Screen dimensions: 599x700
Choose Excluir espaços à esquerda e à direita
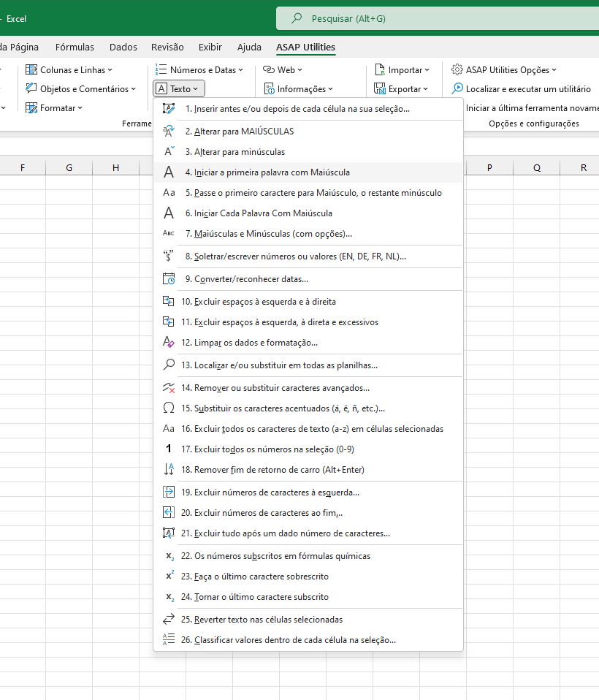coord(308,302)
